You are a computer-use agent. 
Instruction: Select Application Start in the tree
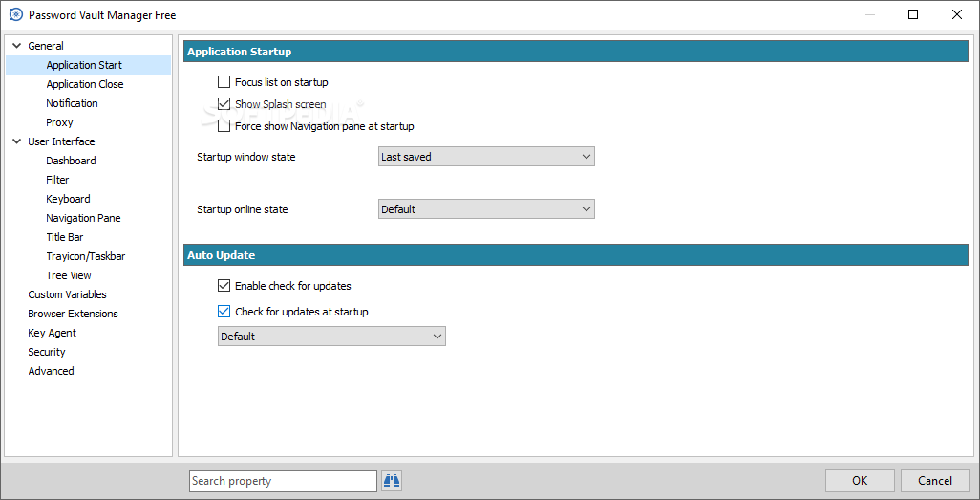[84, 65]
